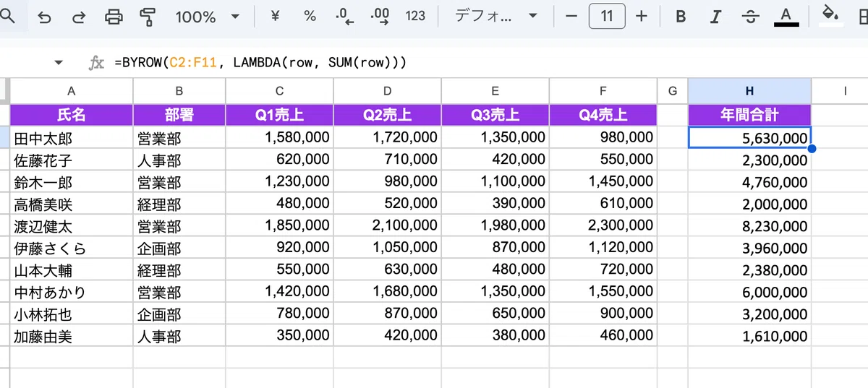Open the 100% zoom dropdown
This screenshot has height=388, width=868.
click(x=208, y=17)
